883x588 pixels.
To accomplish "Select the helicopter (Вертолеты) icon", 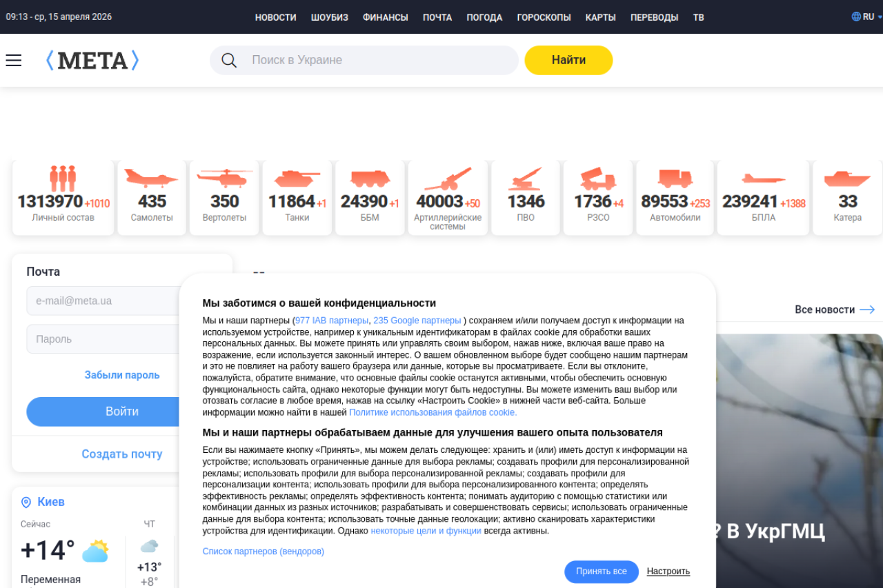I will 225,179.
